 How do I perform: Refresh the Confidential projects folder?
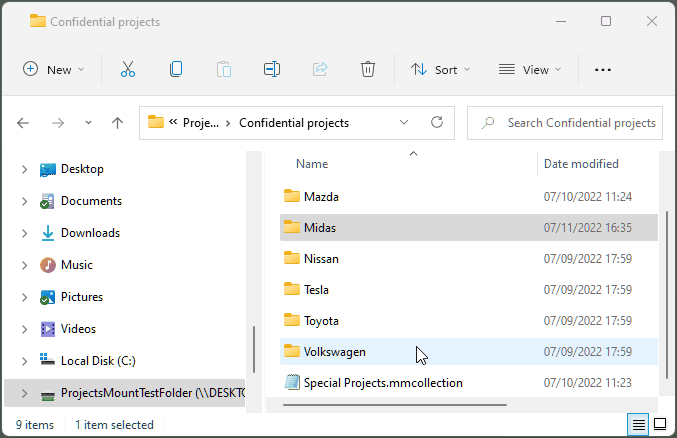pyautogui.click(x=437, y=123)
